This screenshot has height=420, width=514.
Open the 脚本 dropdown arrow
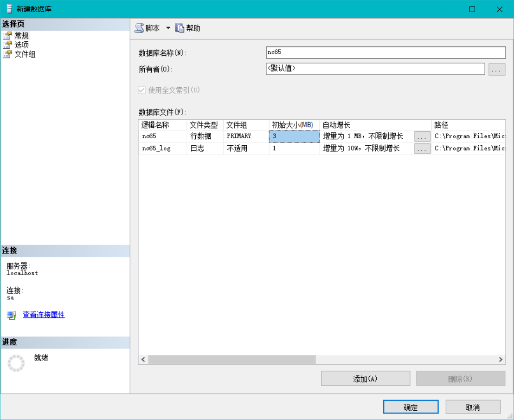point(167,28)
